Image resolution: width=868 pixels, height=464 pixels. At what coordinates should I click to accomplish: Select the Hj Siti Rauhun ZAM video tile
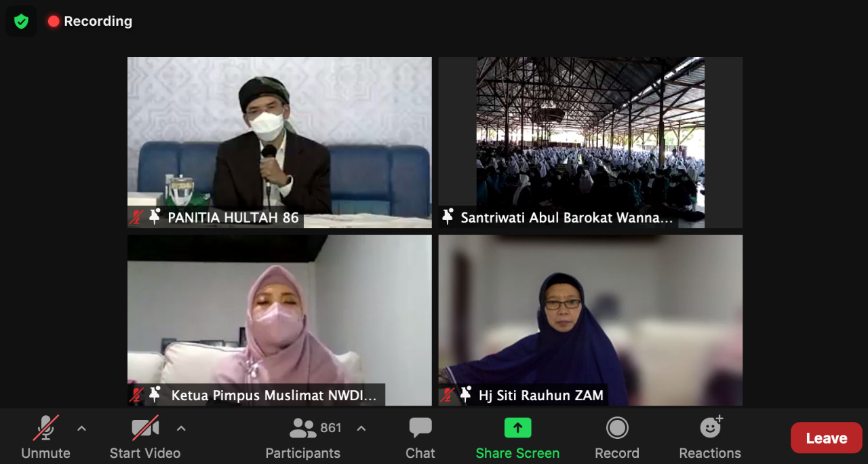coord(591,320)
